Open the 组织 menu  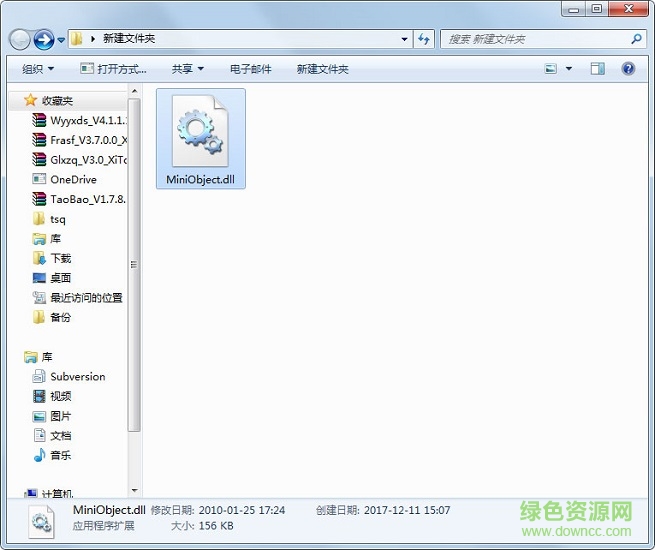(x=38, y=69)
